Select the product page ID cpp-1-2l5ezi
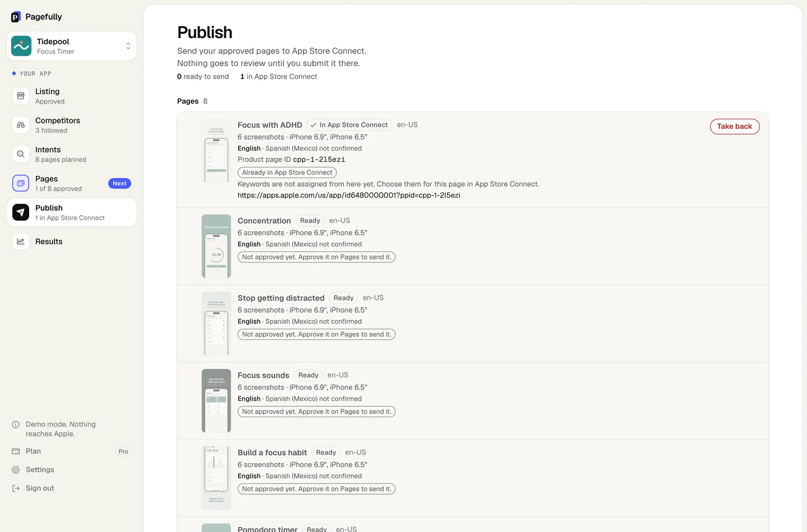807x532 pixels. pyautogui.click(x=319, y=160)
